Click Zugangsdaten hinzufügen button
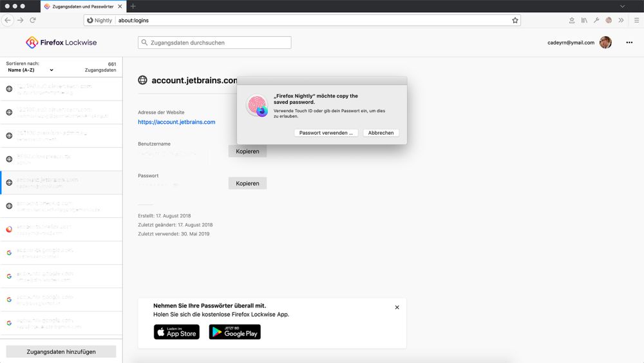 61,352
